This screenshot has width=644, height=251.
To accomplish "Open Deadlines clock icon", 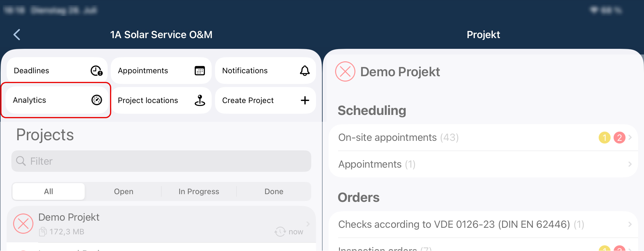I will click(x=97, y=71).
